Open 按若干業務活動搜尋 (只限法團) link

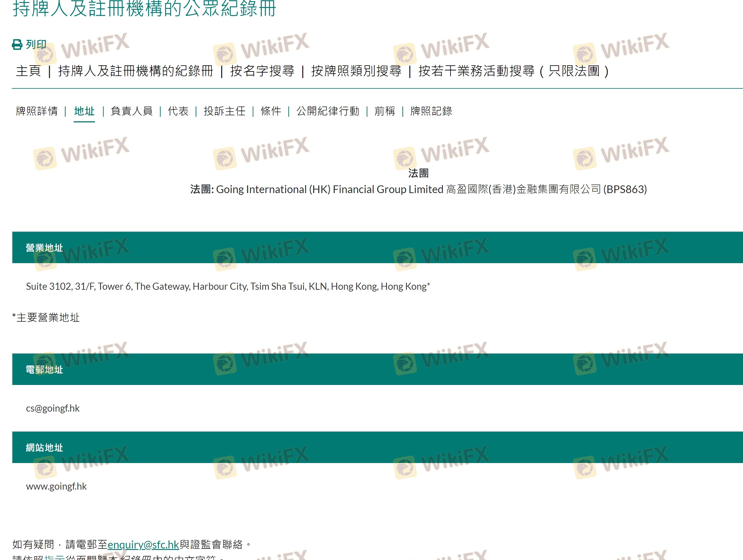point(513,71)
